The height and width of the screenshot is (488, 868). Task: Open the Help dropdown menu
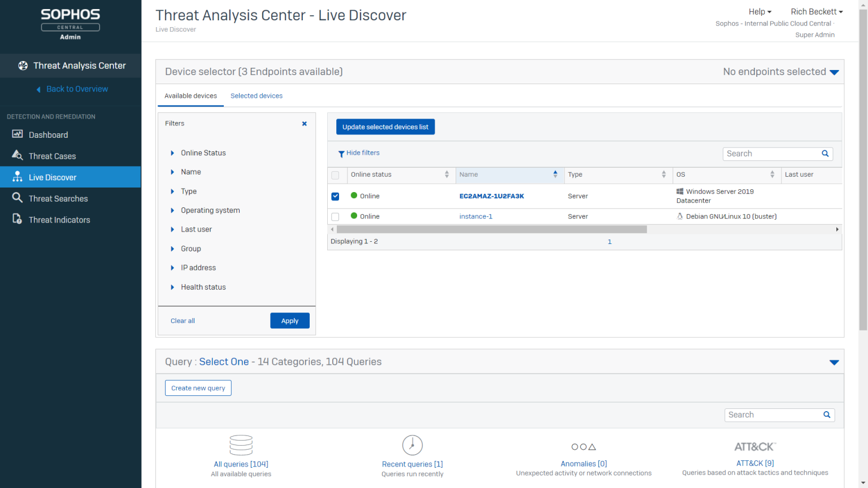(759, 11)
